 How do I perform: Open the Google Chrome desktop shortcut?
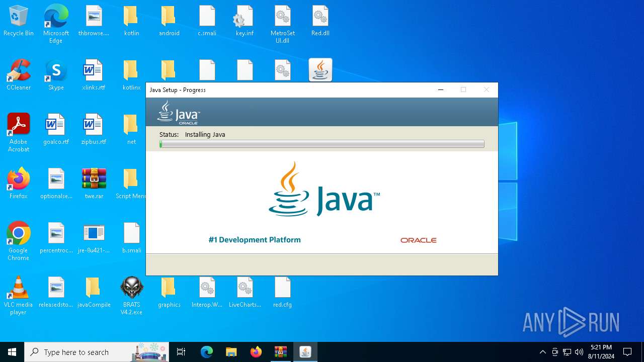[x=19, y=241]
